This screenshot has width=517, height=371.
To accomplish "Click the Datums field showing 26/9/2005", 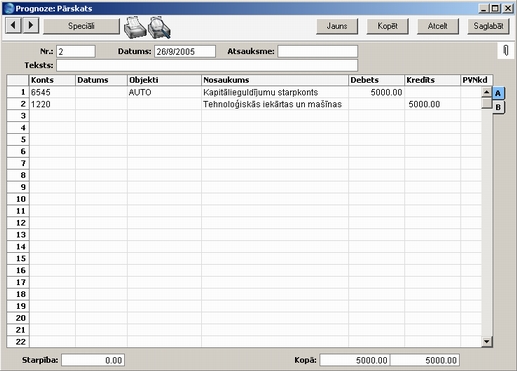I will tap(185, 51).
